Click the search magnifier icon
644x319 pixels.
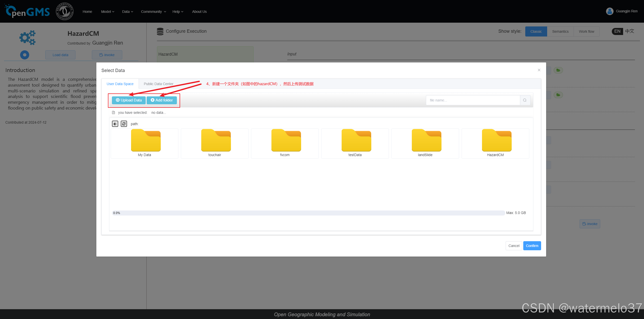[x=525, y=100]
